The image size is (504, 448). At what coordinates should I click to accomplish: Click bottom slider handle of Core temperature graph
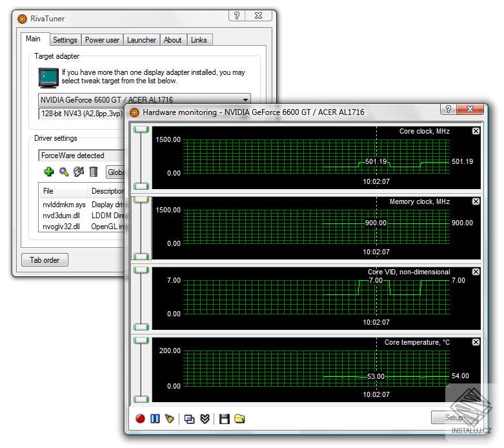(x=141, y=399)
